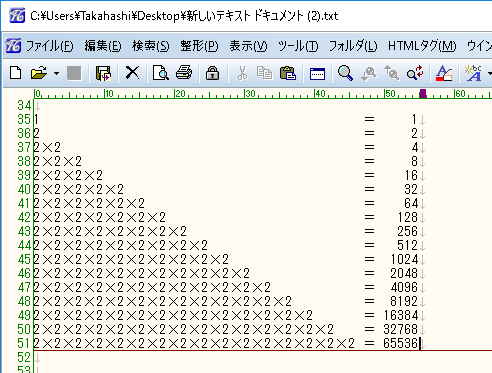This screenshot has height=373, width=492.
Task: Expand the Open file dropdown arrow
Action: [x=56, y=73]
